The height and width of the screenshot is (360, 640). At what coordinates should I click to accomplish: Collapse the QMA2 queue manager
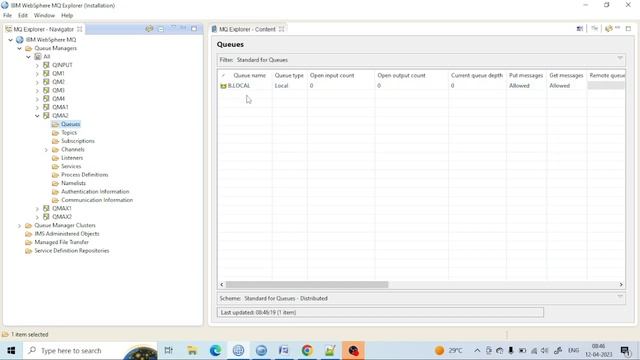click(x=37, y=116)
